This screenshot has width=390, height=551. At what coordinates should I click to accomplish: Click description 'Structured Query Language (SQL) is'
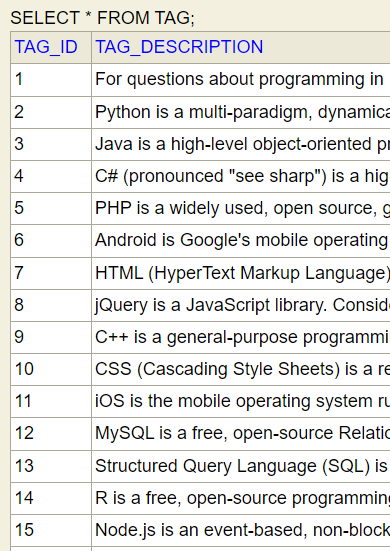point(241,467)
